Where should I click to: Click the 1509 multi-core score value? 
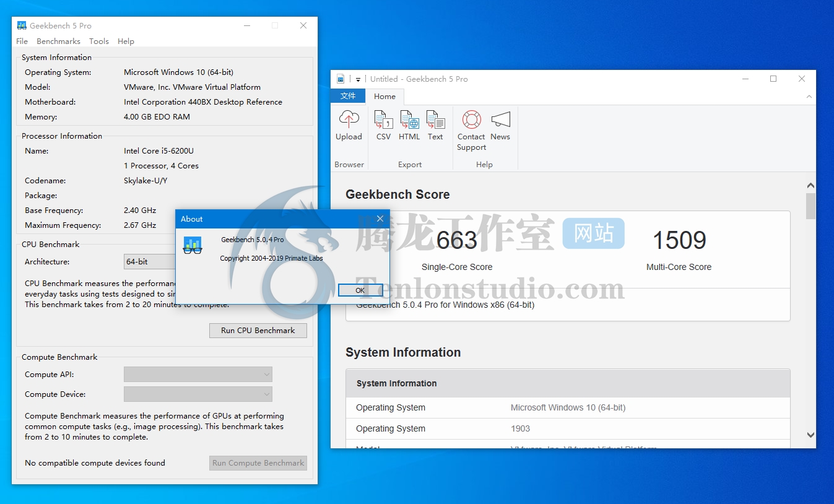(679, 240)
